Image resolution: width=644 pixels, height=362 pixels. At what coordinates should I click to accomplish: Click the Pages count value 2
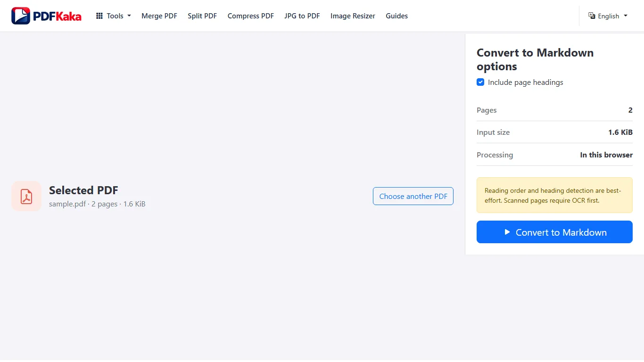[x=630, y=110]
